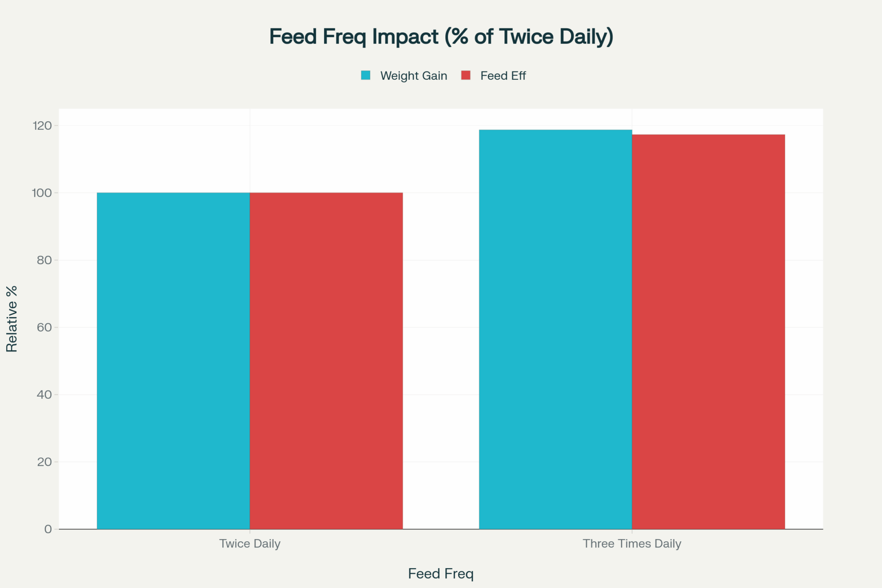Click the red Feed Eff legend swatch

466,75
